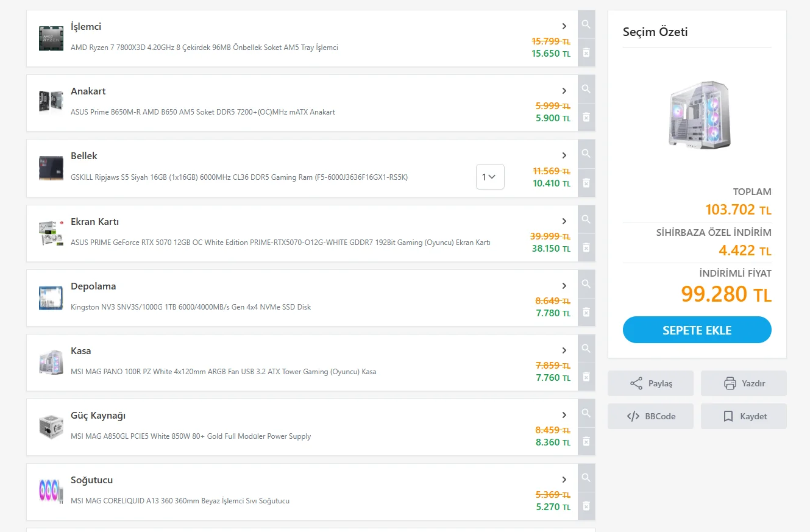810x532 pixels.
Task: Delete the AMD Ryzen 7 7800X3D processor
Action: (x=586, y=53)
